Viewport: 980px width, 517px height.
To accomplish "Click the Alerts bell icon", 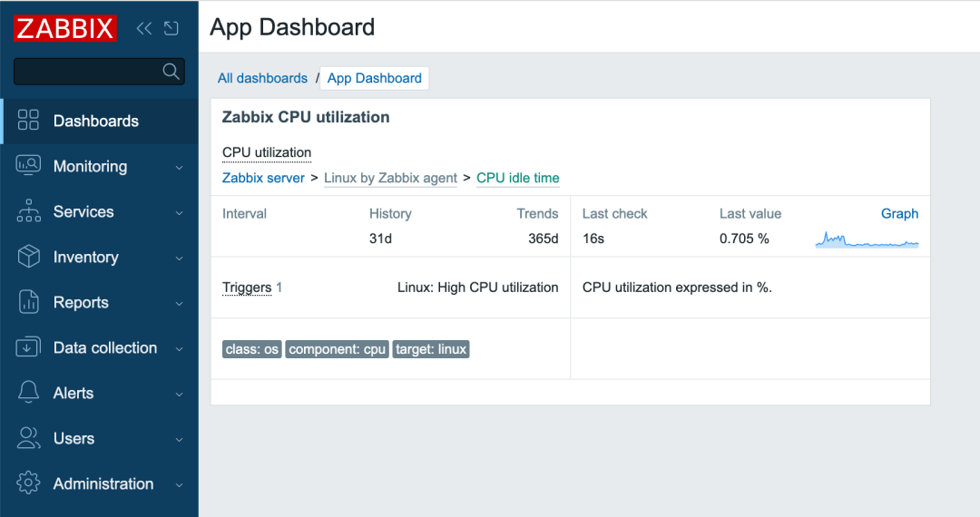I will 29,393.
